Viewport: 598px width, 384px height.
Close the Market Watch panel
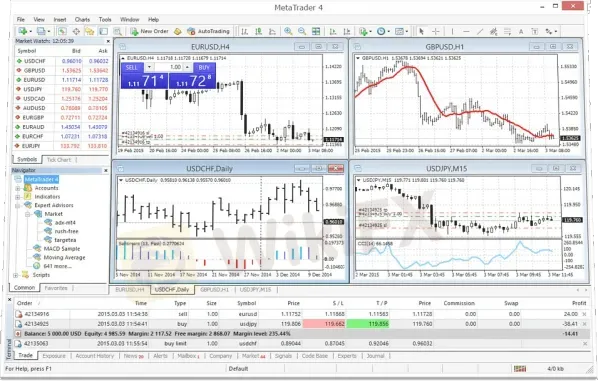(108, 41)
